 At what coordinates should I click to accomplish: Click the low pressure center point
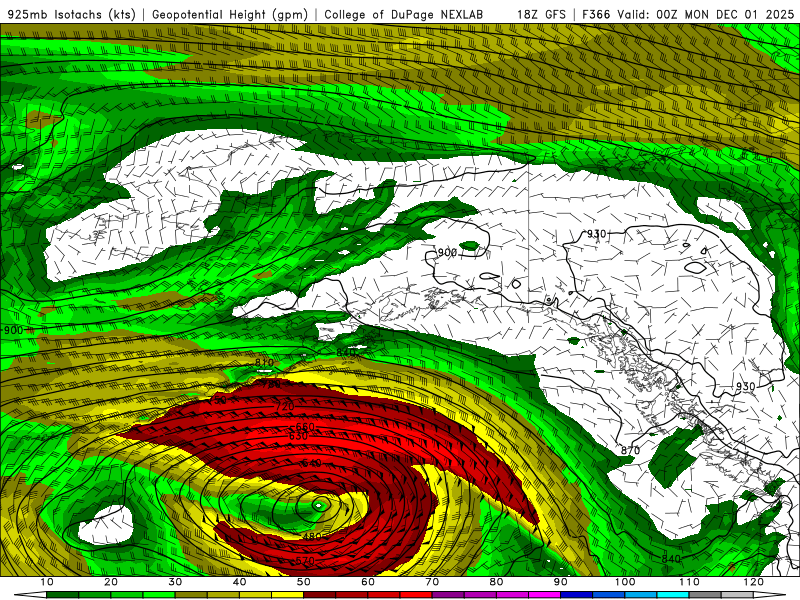click(x=318, y=505)
